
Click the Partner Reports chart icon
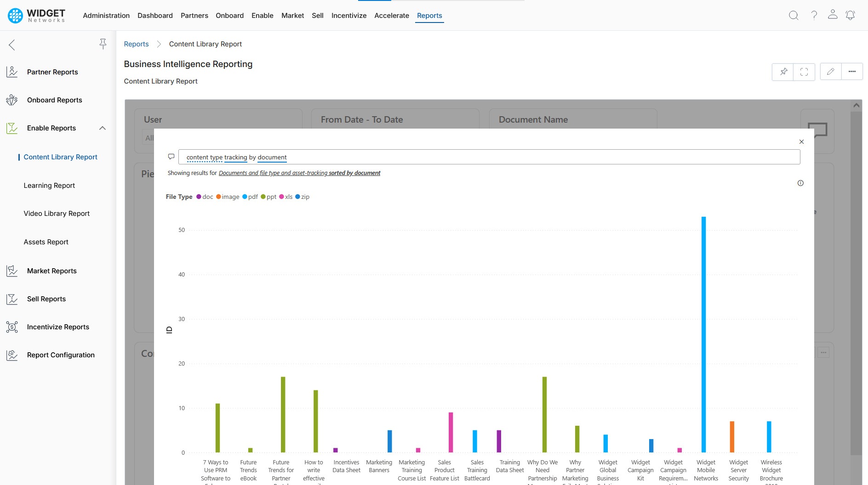(12, 72)
